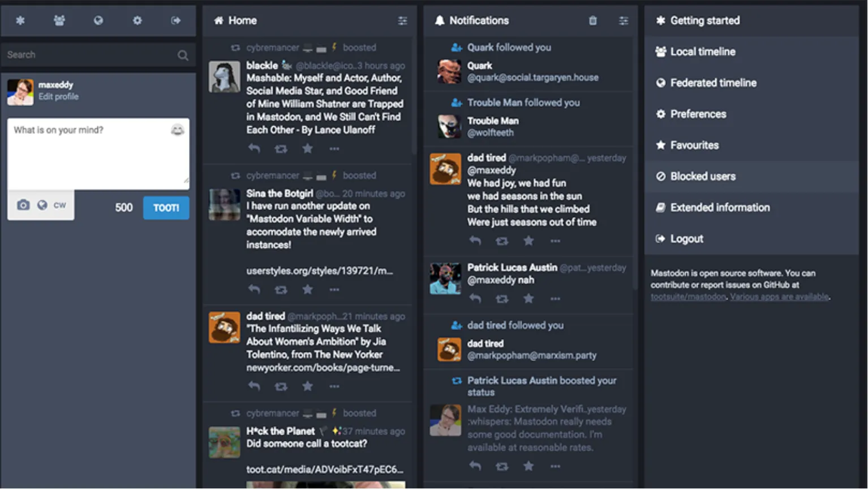The height and width of the screenshot is (489, 868).
Task: Reply to Sina the Botgirl's toot
Action: point(254,290)
